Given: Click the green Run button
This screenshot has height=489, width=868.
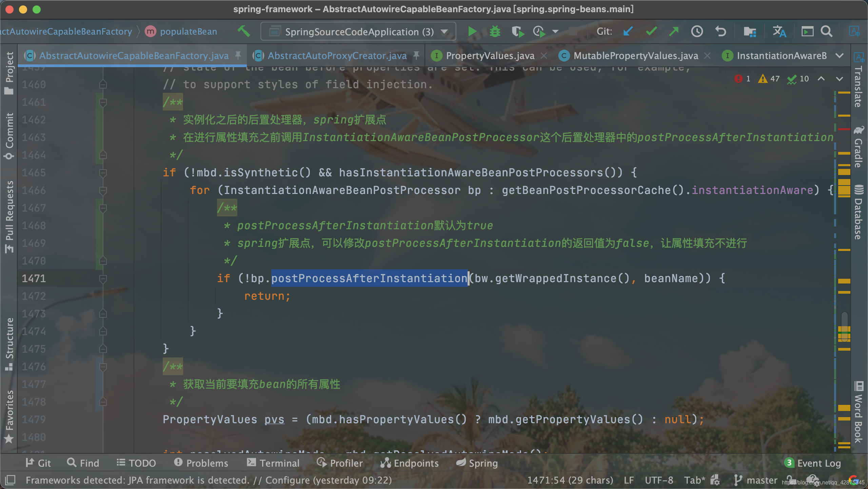Looking at the screenshot, I should (472, 32).
